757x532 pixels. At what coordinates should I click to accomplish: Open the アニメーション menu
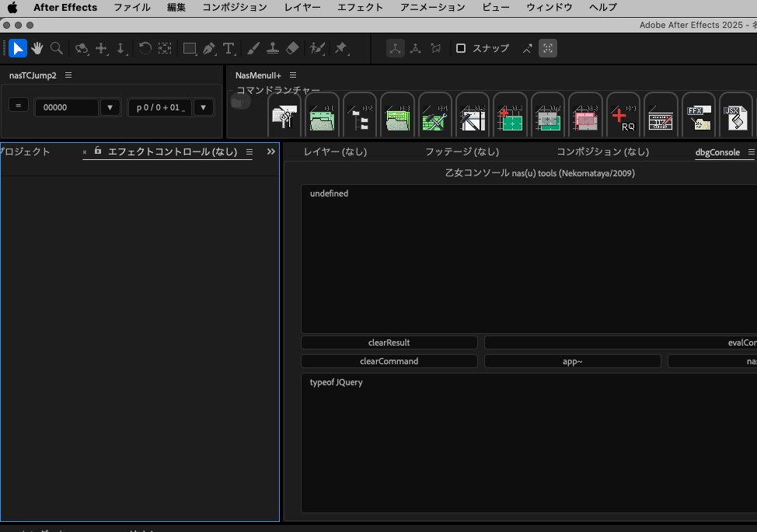point(433,7)
